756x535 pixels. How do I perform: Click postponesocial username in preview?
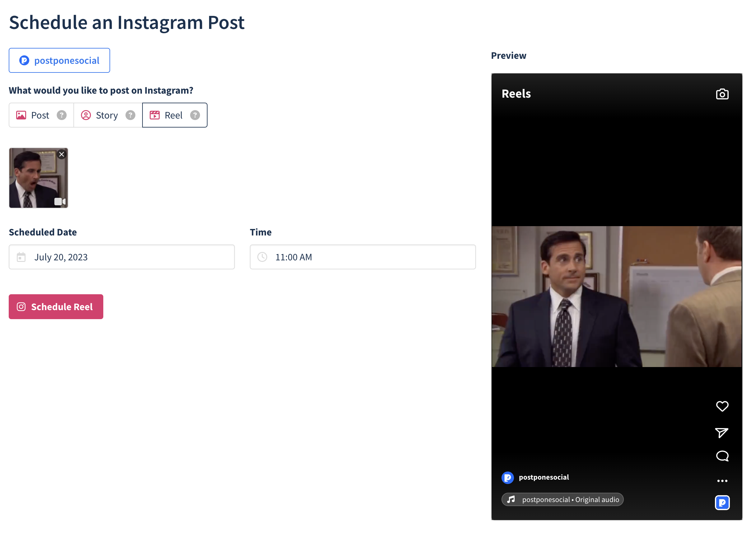[x=544, y=477]
